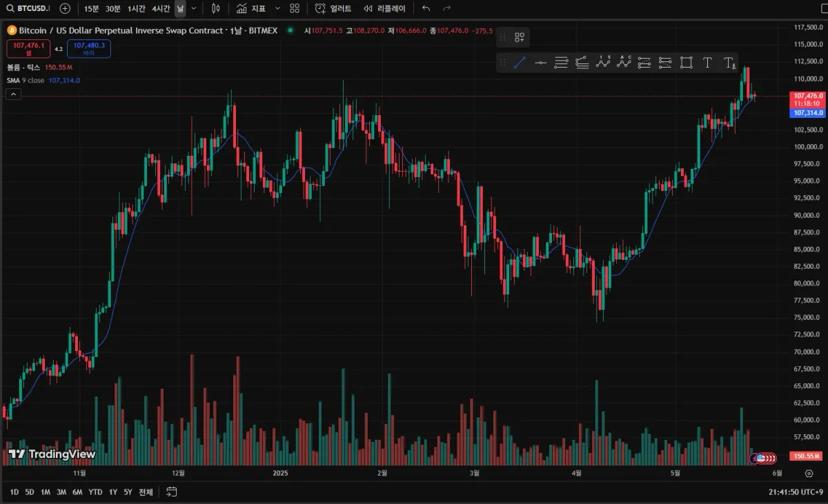The width and height of the screenshot is (828, 504).
Task: Open the candlestick chart style picker
Action: [216, 8]
